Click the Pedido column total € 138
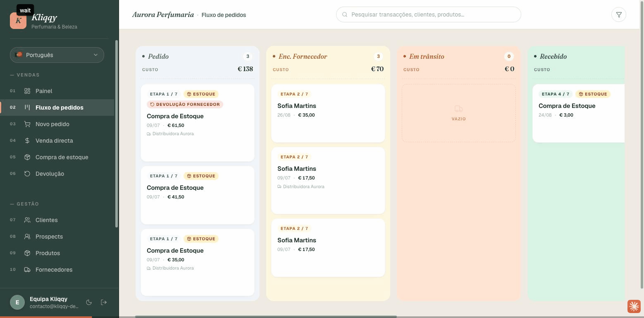This screenshot has height=318, width=644. click(245, 69)
